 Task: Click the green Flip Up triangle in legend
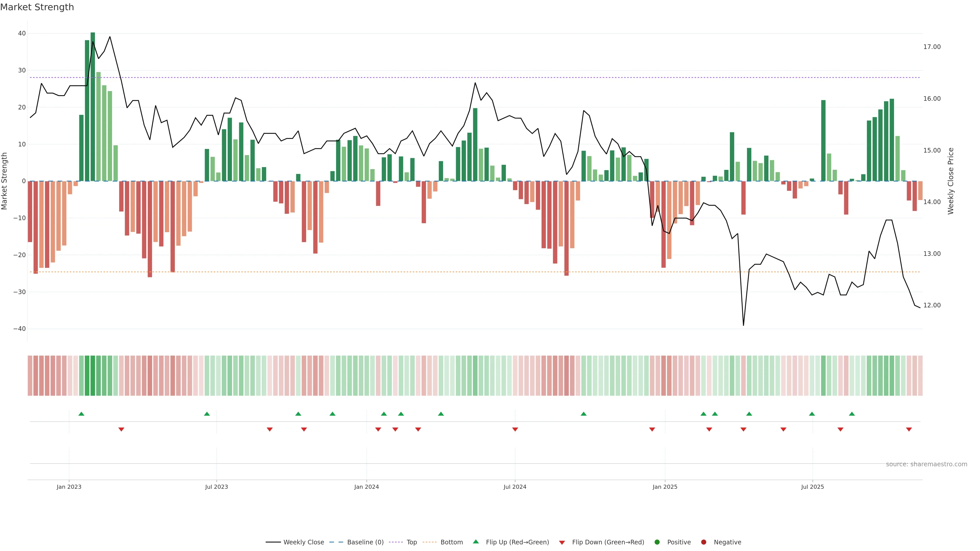[475, 542]
